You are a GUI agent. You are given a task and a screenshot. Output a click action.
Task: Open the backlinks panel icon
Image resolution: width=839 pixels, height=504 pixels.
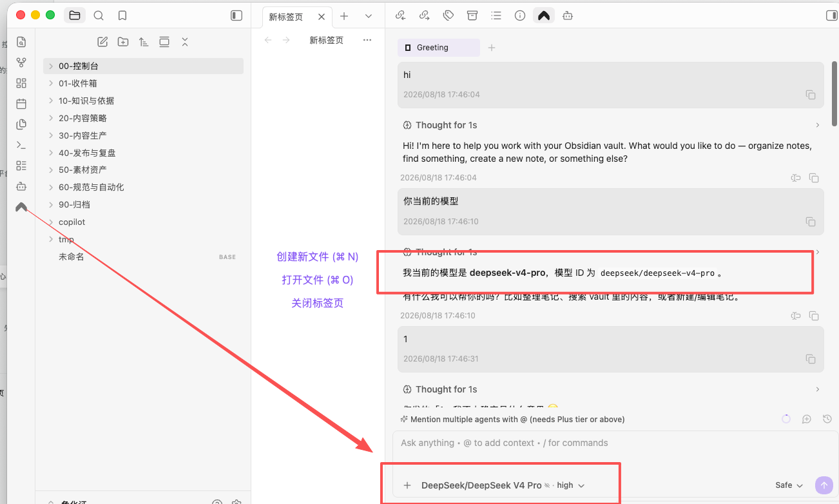[401, 15]
